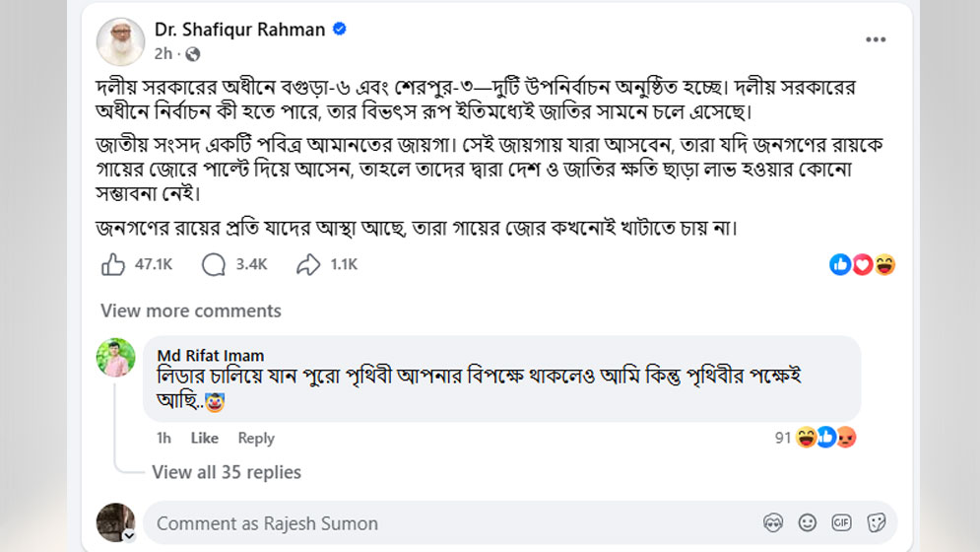Switch commenting profile via avatar dropdown arrow
The width and height of the screenshot is (980, 552).
[128, 535]
